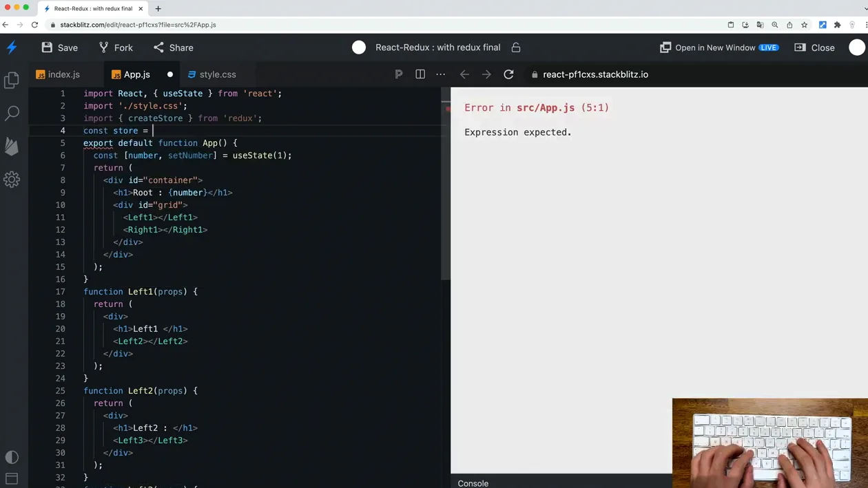Open the search panel in sidebar
868x488 pixels.
(x=12, y=113)
